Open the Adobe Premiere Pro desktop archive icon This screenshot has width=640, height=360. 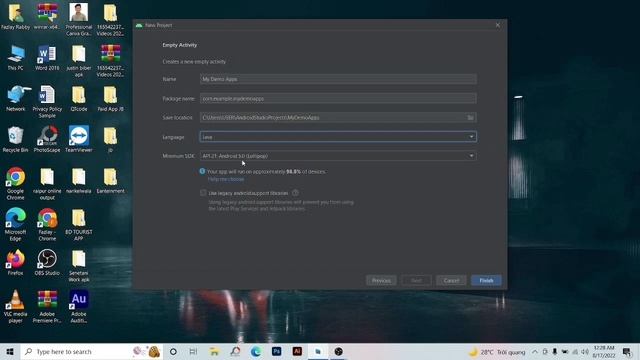click(x=47, y=307)
